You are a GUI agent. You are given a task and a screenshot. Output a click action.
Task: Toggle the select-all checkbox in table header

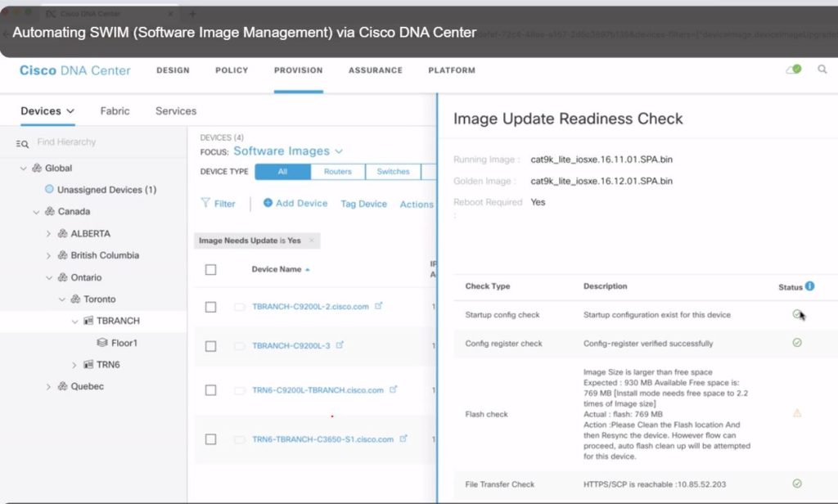click(x=210, y=269)
